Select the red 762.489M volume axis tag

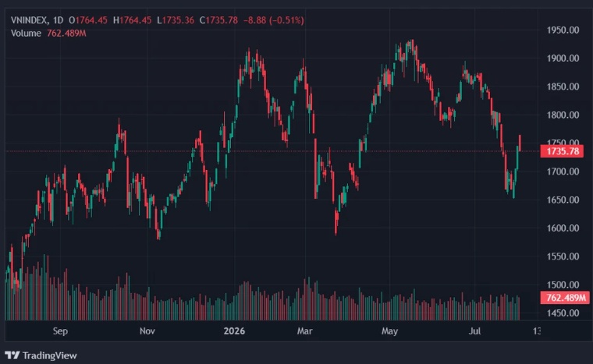pos(565,298)
